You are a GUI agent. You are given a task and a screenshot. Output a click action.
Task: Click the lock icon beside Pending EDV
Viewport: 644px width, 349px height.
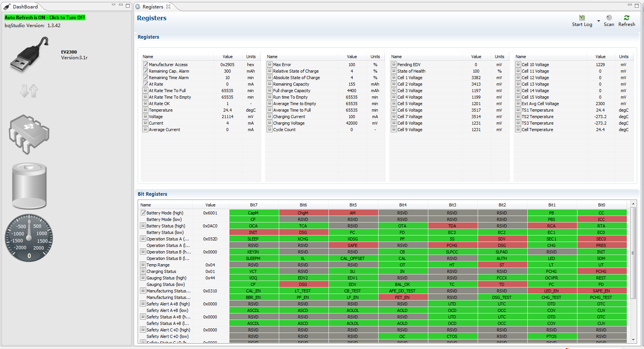[x=394, y=65]
